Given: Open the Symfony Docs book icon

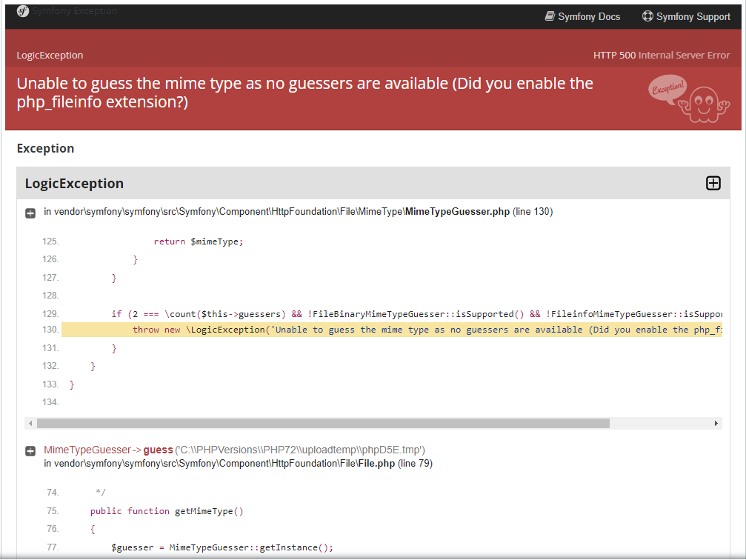Looking at the screenshot, I should (x=550, y=16).
